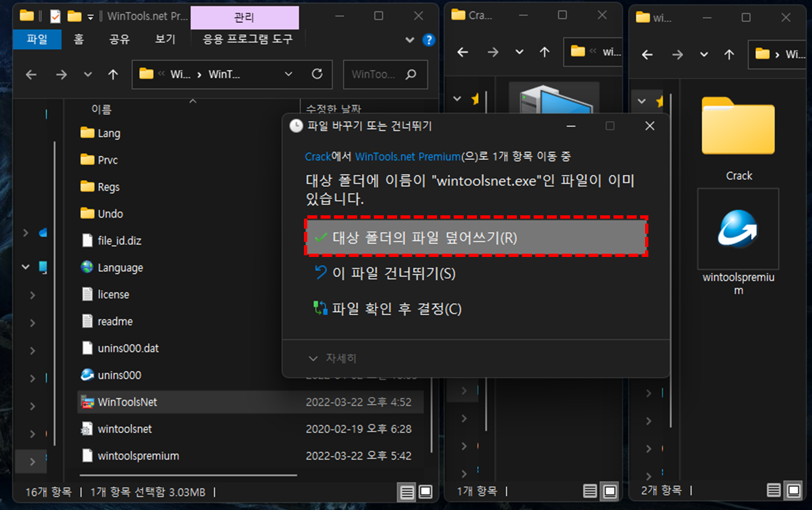Switch right window to details view
The image size is (812, 510).
[x=774, y=491]
